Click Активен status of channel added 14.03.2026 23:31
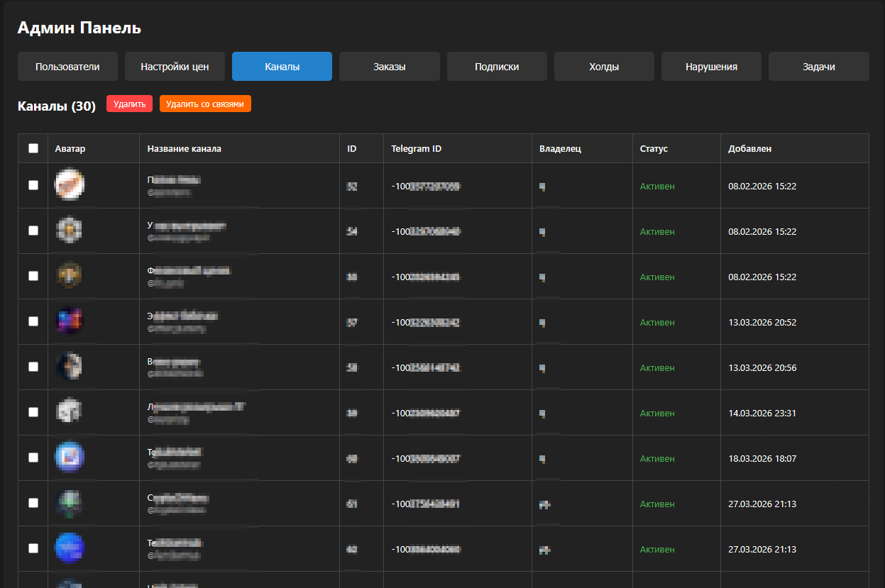The width and height of the screenshot is (885, 588). [657, 414]
